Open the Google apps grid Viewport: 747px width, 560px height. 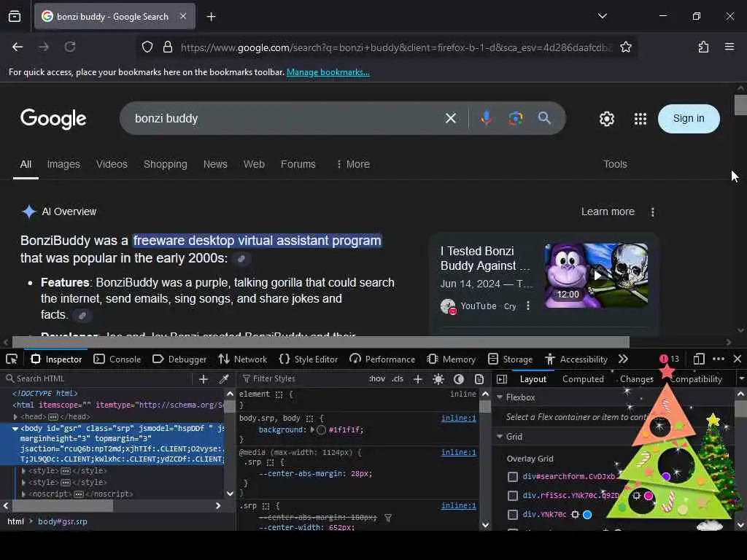coord(640,119)
